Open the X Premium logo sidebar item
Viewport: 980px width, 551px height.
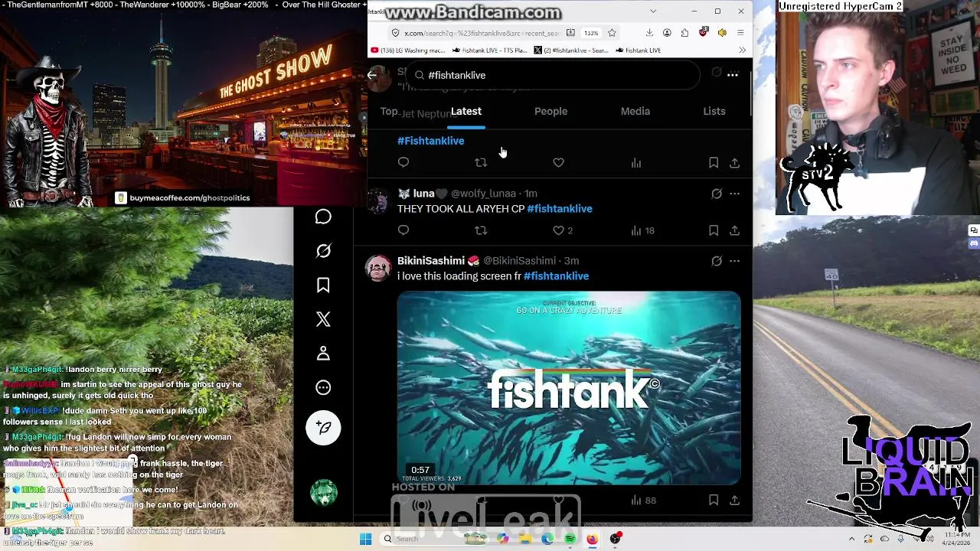pos(323,319)
